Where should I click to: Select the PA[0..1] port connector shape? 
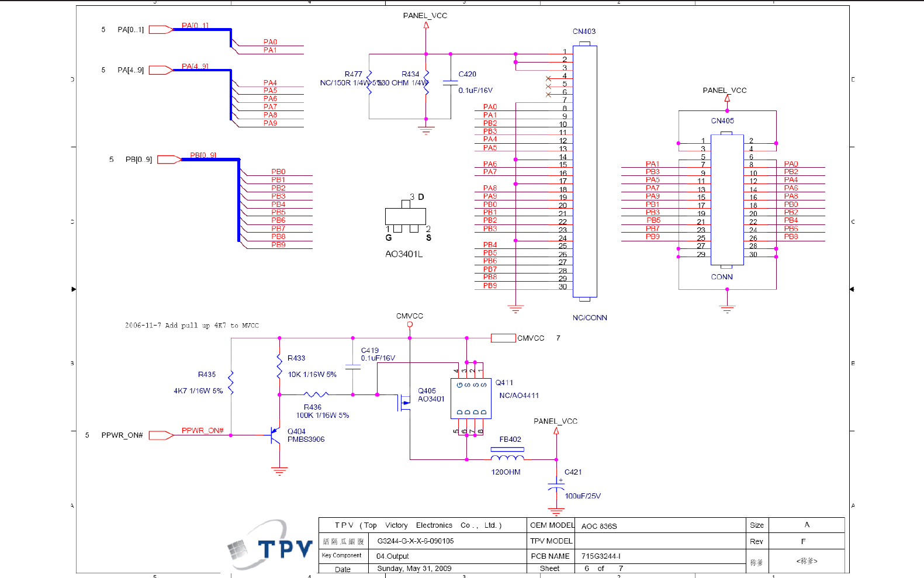[x=161, y=29]
